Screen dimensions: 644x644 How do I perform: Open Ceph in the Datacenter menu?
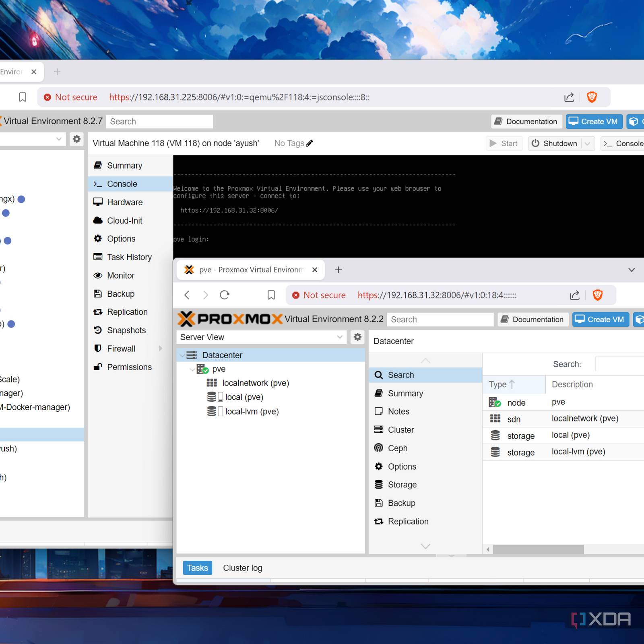[x=397, y=448]
